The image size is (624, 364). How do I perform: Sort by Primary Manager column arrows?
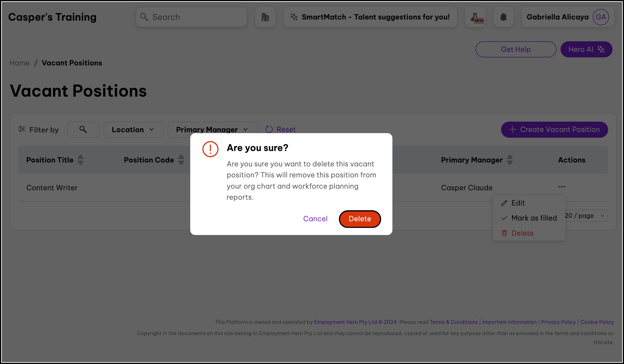pyautogui.click(x=510, y=160)
